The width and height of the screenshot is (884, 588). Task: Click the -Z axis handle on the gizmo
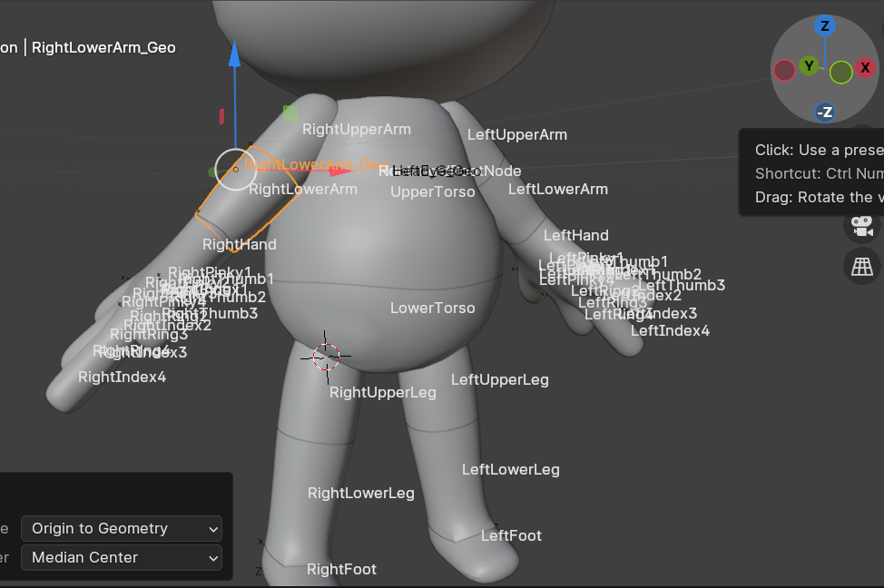point(824,113)
